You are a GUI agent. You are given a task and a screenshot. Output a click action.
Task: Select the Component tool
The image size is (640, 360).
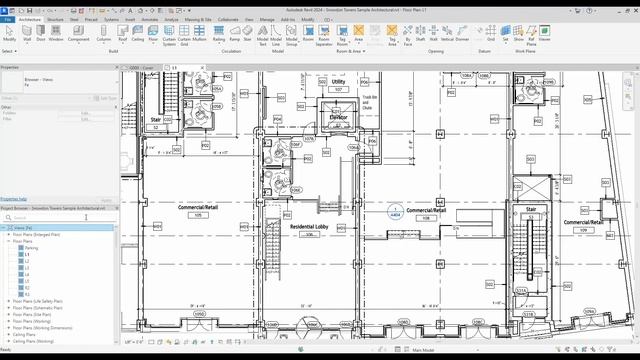click(78, 33)
